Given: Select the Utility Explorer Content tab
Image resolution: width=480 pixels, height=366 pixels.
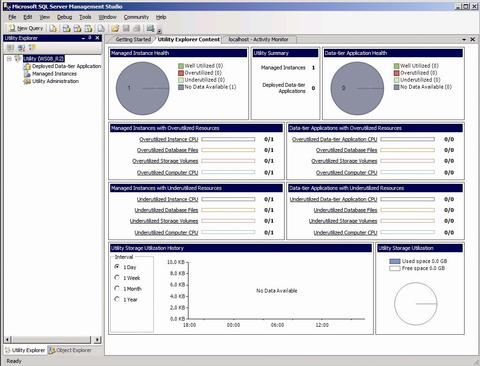Looking at the screenshot, I should [x=189, y=39].
